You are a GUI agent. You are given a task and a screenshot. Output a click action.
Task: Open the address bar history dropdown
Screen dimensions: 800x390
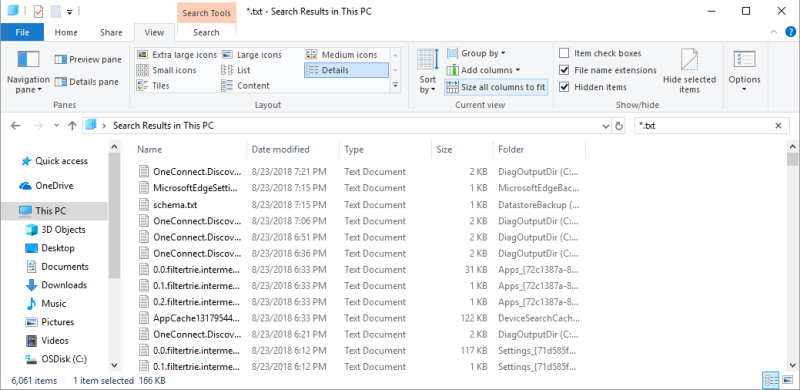[606, 126]
